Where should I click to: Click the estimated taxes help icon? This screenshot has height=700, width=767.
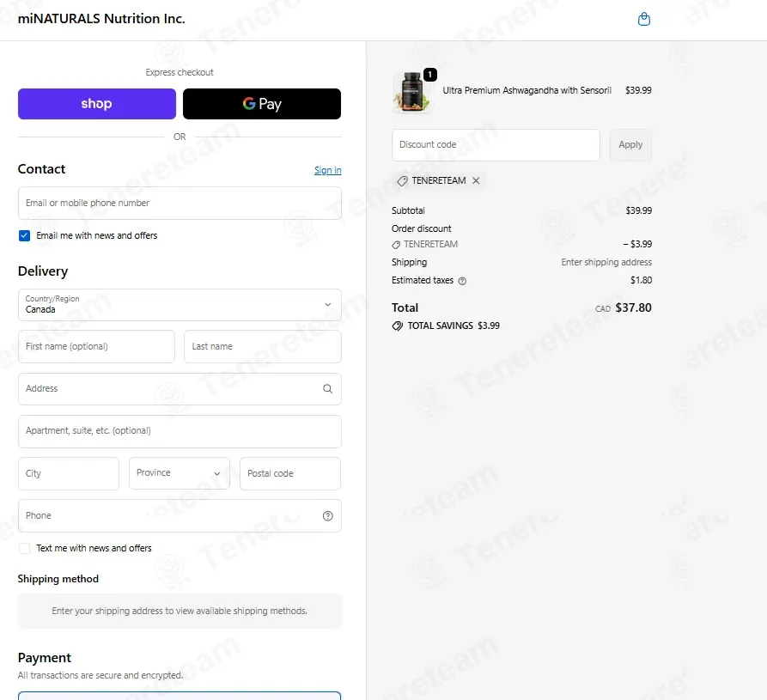click(462, 281)
